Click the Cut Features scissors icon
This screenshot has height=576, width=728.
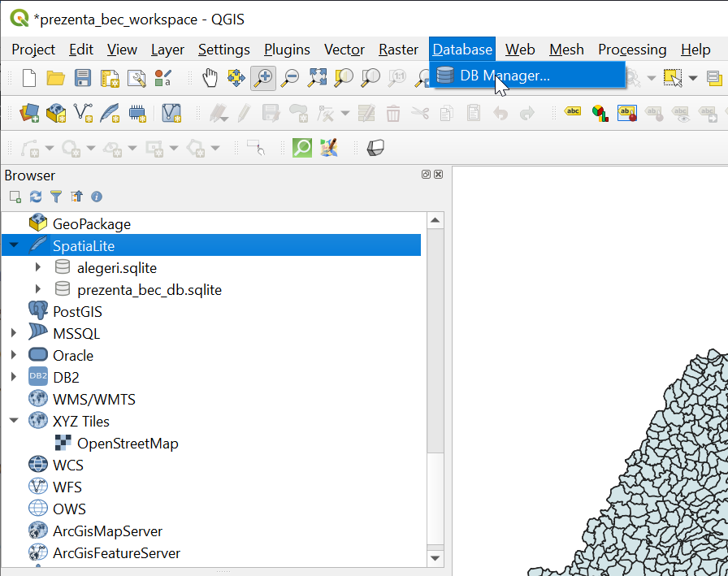(420, 113)
